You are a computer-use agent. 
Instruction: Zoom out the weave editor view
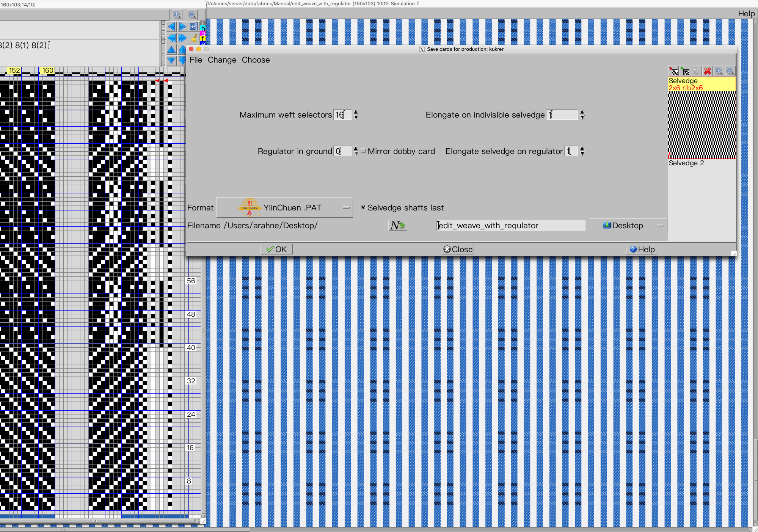[x=192, y=15]
